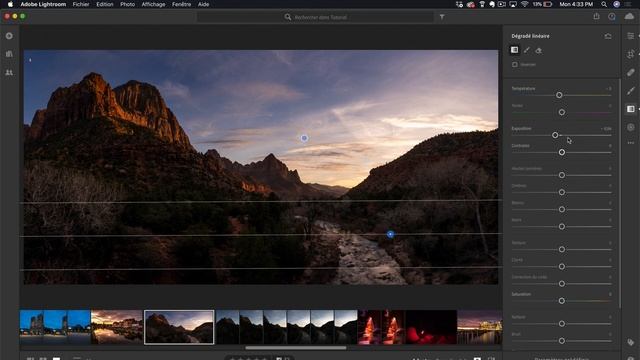Viewport: 640px width, 360px height.
Task: Select the sunset water reflection thumbnail
Action: click(x=117, y=327)
